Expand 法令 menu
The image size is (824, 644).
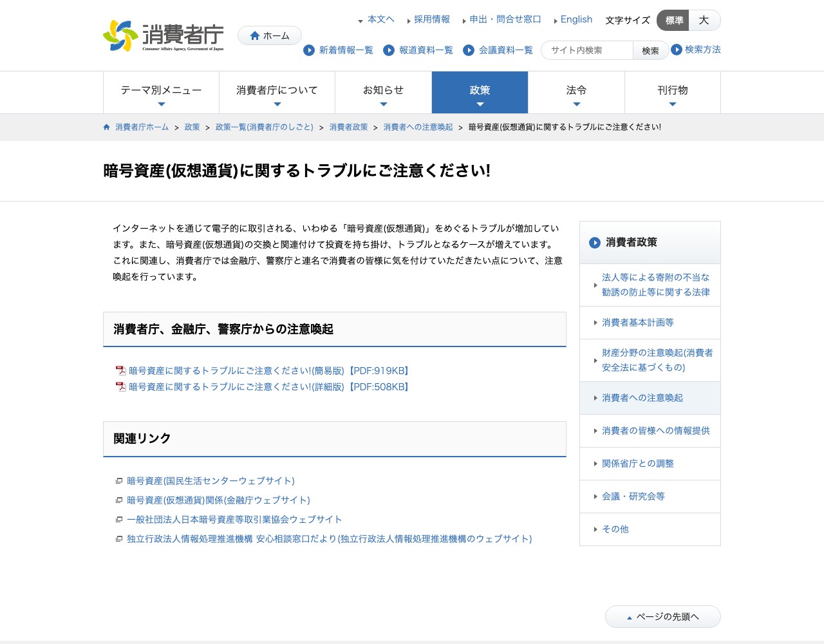click(x=576, y=93)
